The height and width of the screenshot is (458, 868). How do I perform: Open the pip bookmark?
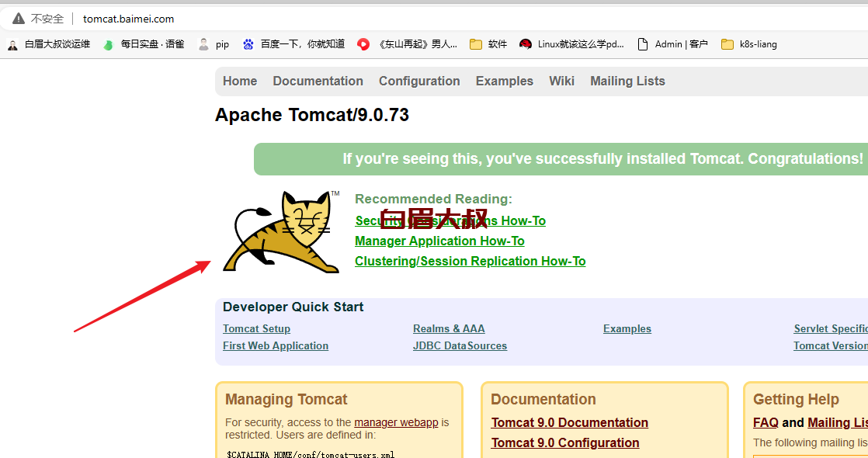(214, 44)
